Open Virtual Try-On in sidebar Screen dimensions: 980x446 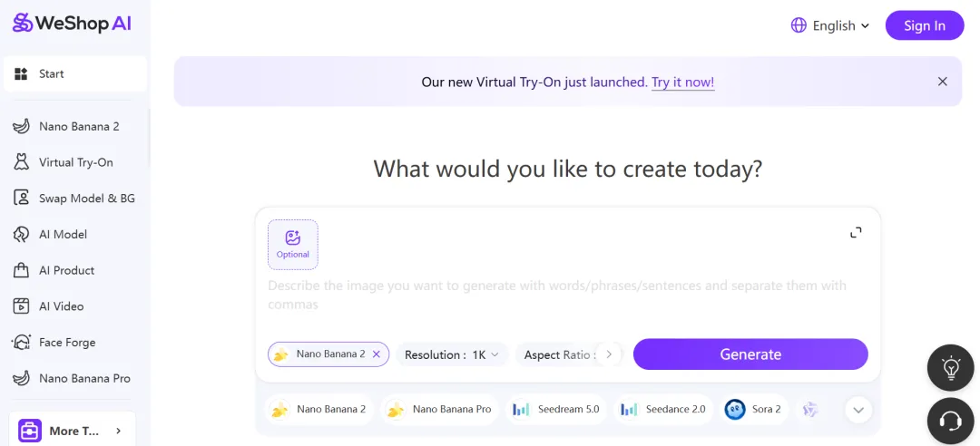point(75,162)
